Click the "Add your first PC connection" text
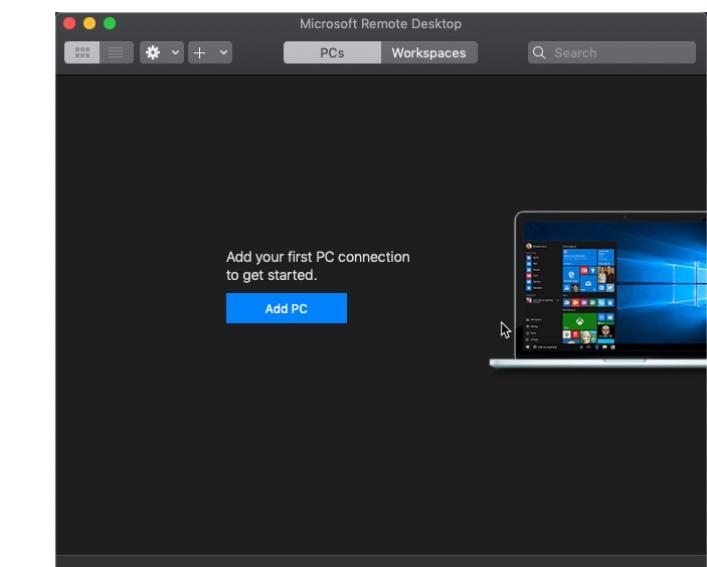 pyautogui.click(x=318, y=257)
